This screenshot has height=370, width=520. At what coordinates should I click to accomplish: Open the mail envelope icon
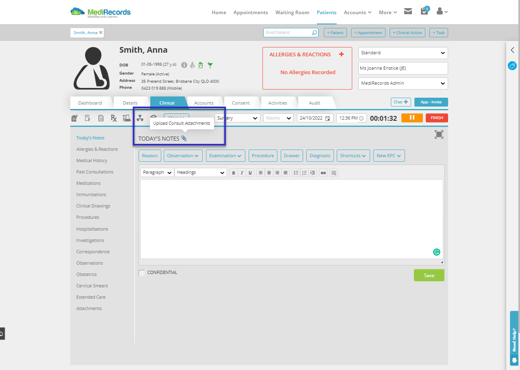[x=408, y=11]
